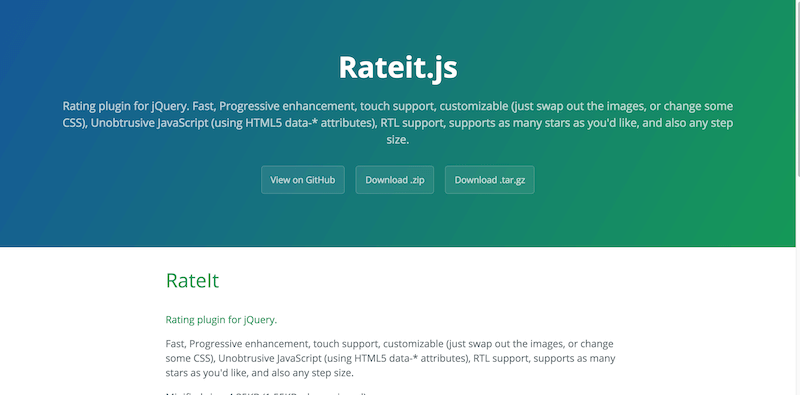Image resolution: width=800 pixels, height=395 pixels.
Task: Select the Rateit.js main page title
Action: [398, 67]
